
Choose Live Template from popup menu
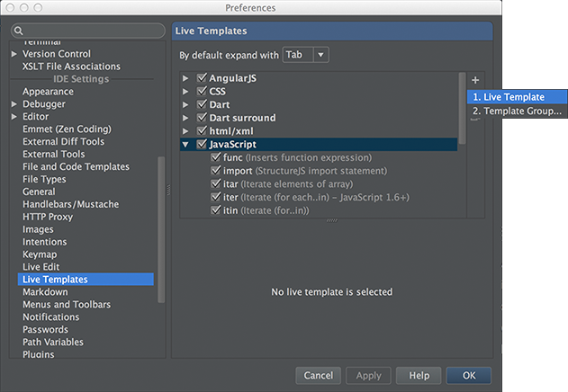pos(518,97)
